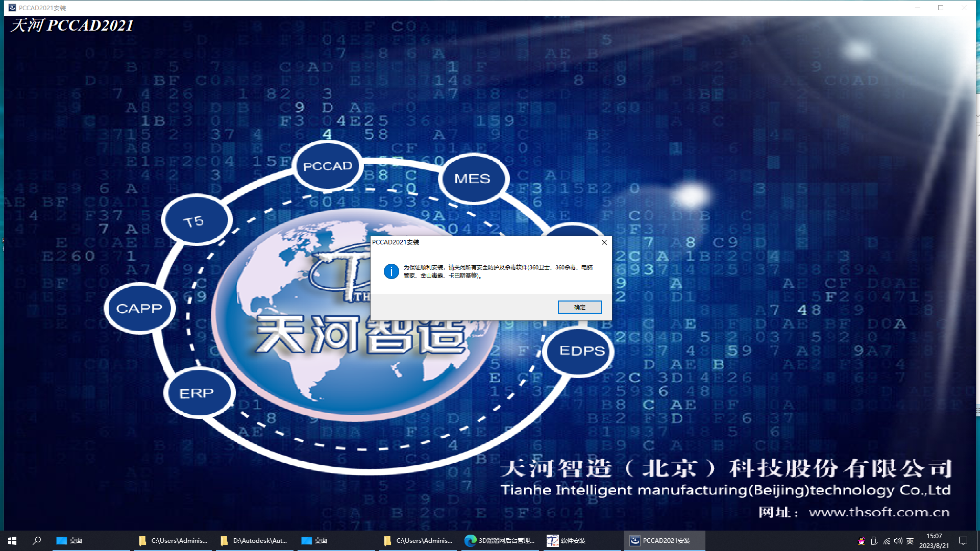Click the safely remove USB tray icon

coord(873,541)
